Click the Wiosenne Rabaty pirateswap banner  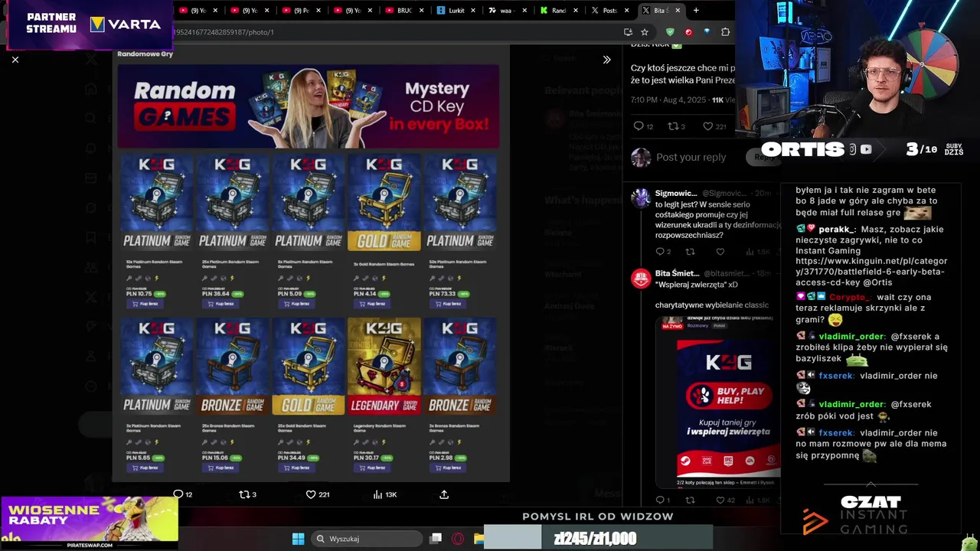pyautogui.click(x=90, y=523)
